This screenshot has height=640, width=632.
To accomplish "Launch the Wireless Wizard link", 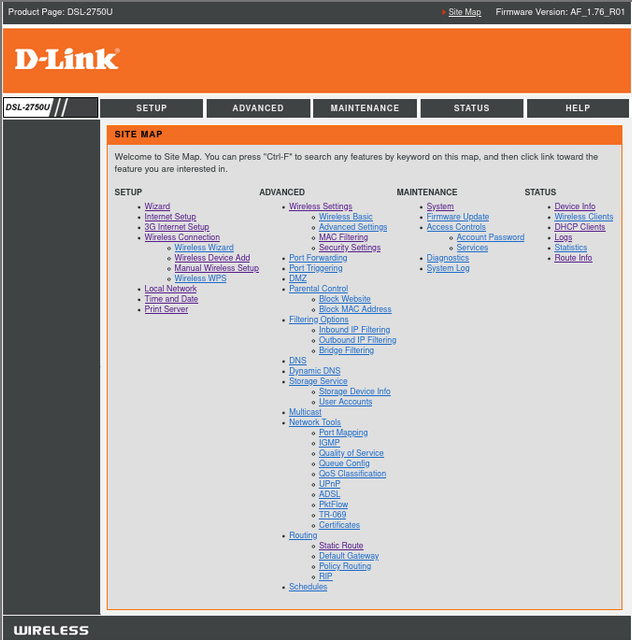I will click(x=204, y=247).
